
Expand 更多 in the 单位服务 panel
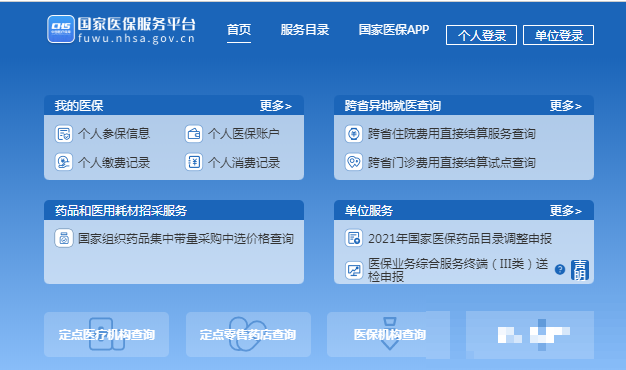(x=565, y=210)
